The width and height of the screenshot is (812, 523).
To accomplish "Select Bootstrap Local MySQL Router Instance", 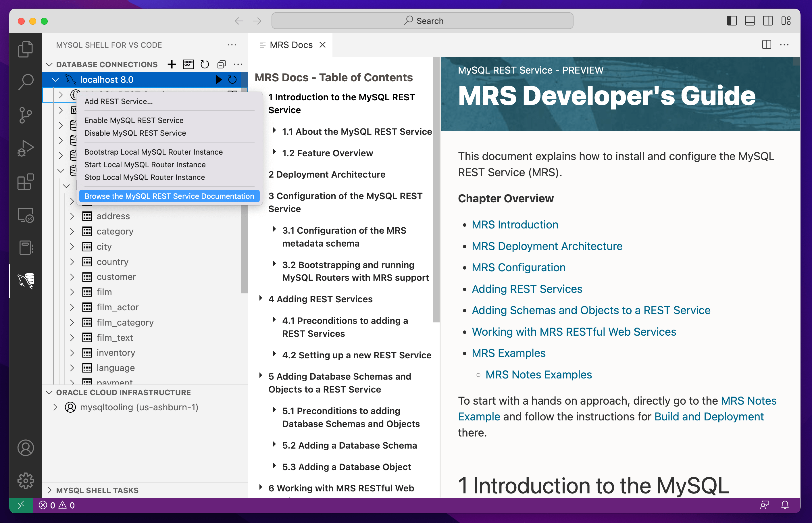I will click(153, 152).
